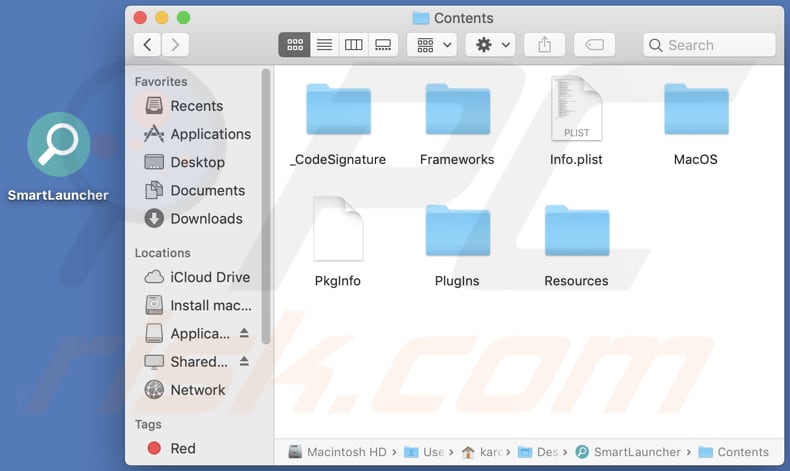Open Applications in the sidebar

(198, 134)
